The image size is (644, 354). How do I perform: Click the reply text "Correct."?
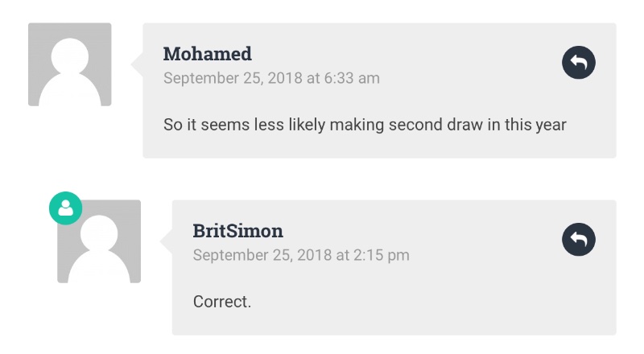(222, 302)
